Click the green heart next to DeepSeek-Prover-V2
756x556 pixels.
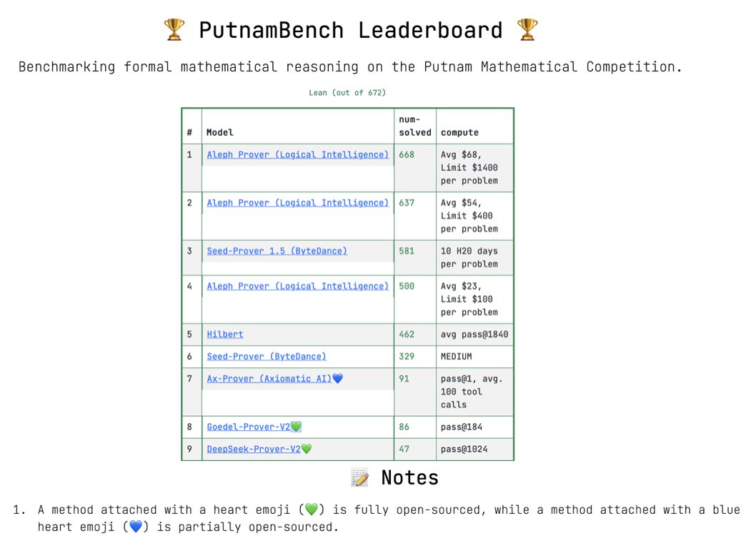click(306, 449)
